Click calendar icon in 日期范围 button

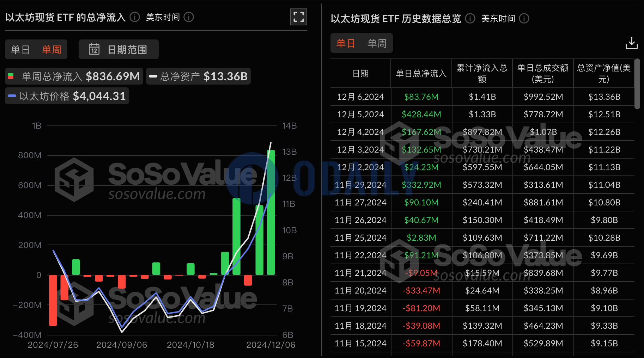(94, 49)
